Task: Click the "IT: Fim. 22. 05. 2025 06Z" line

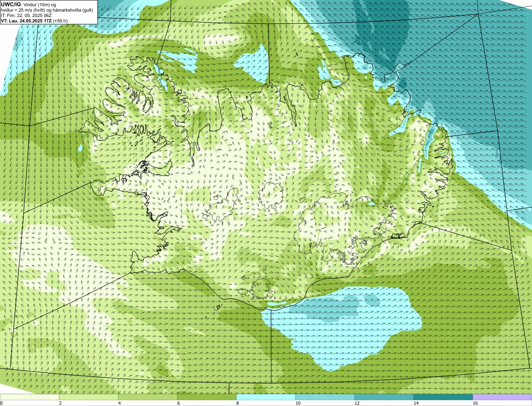Action: [26, 15]
